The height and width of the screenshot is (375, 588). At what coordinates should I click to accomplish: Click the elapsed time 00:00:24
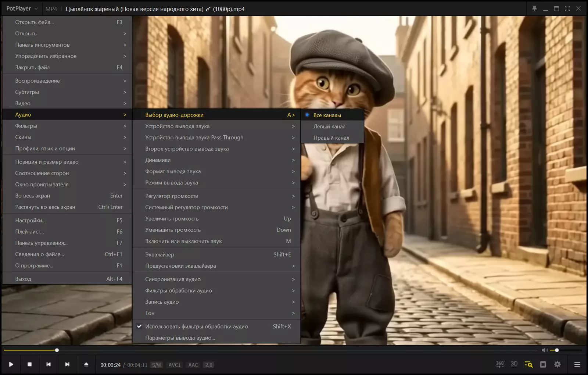click(111, 365)
